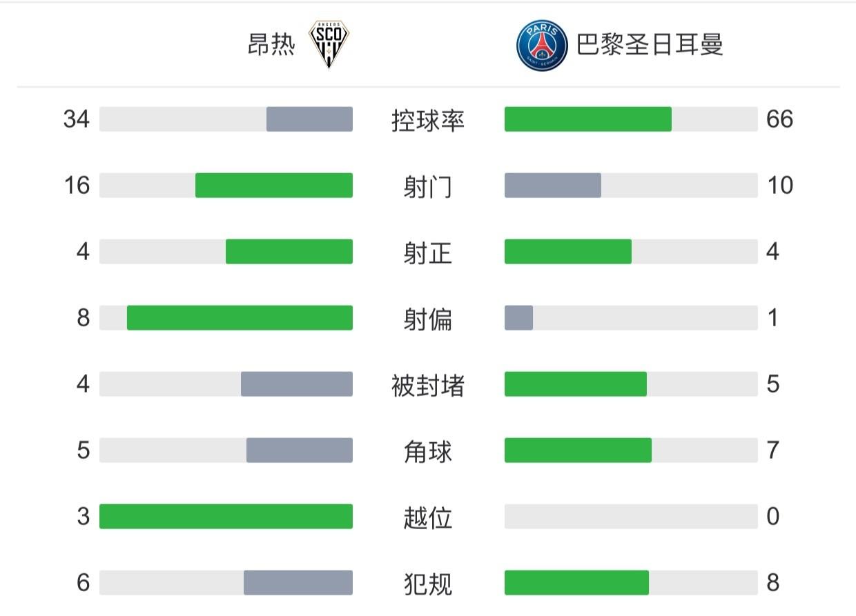Select the 角球 corner kicks label
856x616 pixels.
[428, 451]
